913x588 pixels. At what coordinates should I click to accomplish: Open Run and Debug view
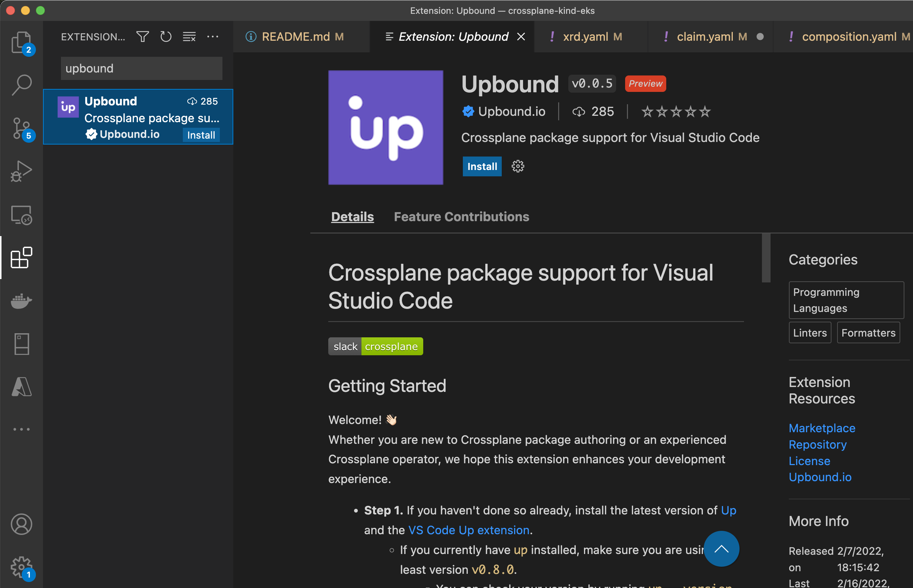click(x=21, y=171)
